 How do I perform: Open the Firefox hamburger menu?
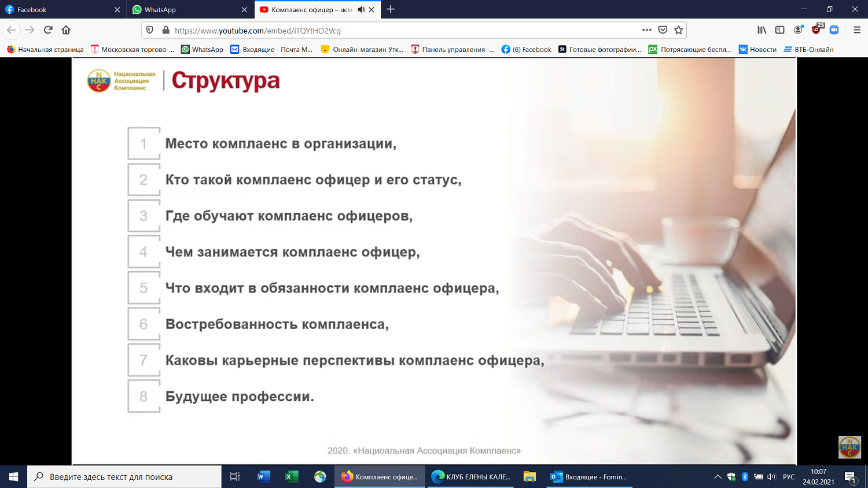[857, 30]
